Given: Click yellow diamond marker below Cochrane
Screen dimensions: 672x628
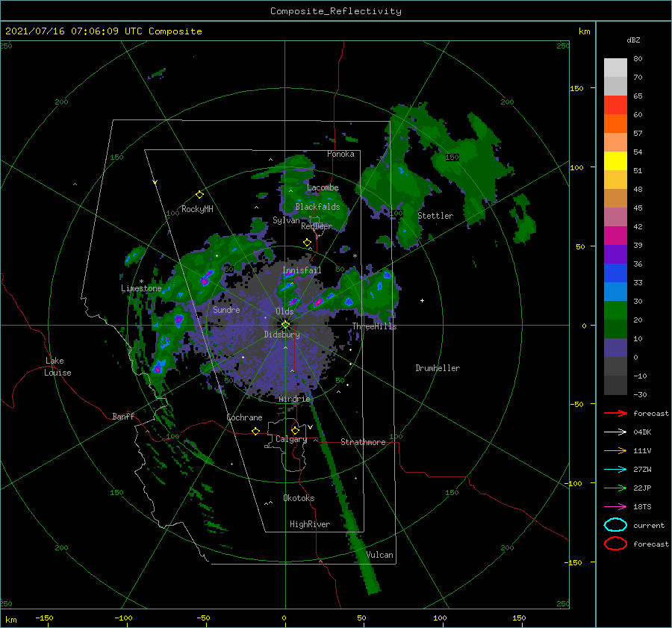Looking at the screenshot, I should [256, 431].
